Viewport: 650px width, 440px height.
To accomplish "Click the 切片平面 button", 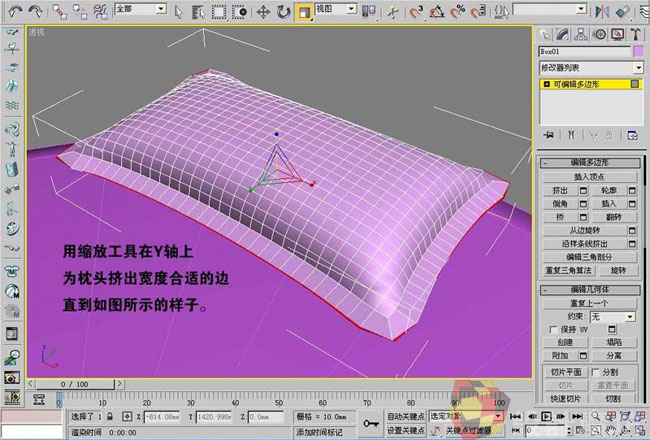I will [x=566, y=372].
